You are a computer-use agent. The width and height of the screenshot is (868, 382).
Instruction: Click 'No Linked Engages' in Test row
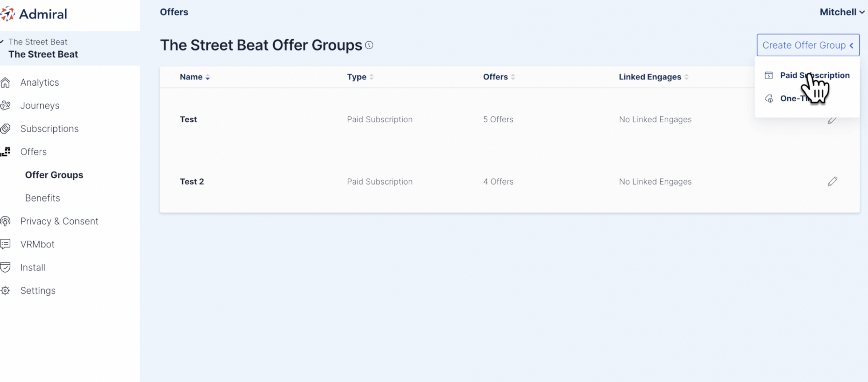click(655, 119)
